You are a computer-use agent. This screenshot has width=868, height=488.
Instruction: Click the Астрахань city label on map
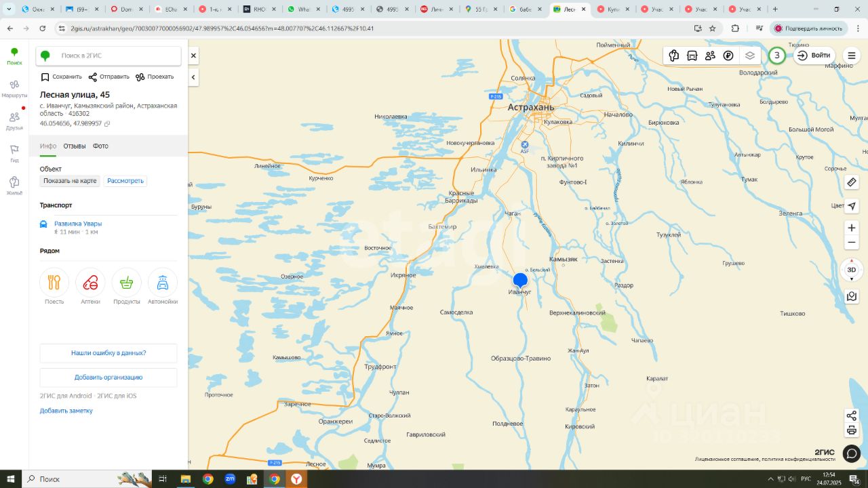(x=531, y=107)
